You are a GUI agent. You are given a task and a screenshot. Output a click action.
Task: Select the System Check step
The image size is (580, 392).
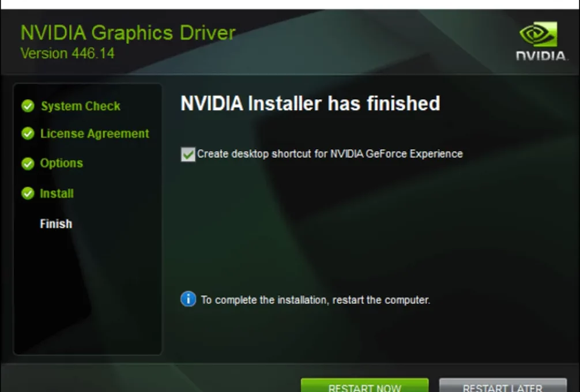click(81, 106)
